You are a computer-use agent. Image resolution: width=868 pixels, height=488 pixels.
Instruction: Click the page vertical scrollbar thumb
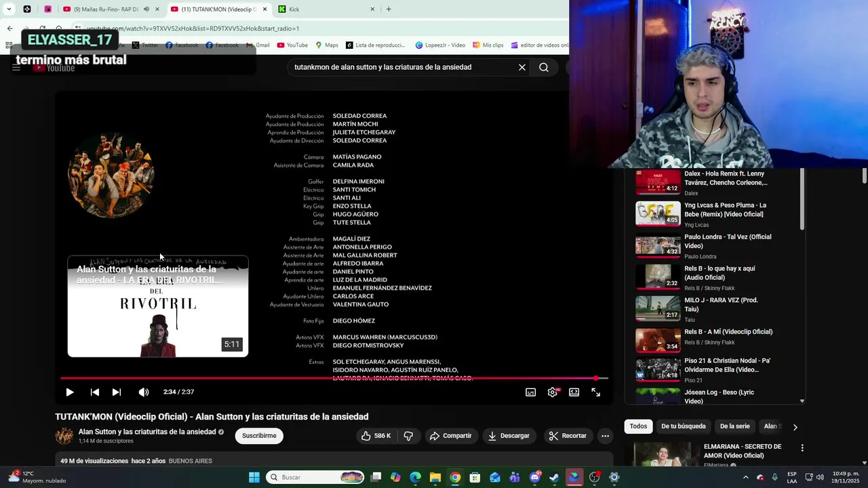(865, 176)
